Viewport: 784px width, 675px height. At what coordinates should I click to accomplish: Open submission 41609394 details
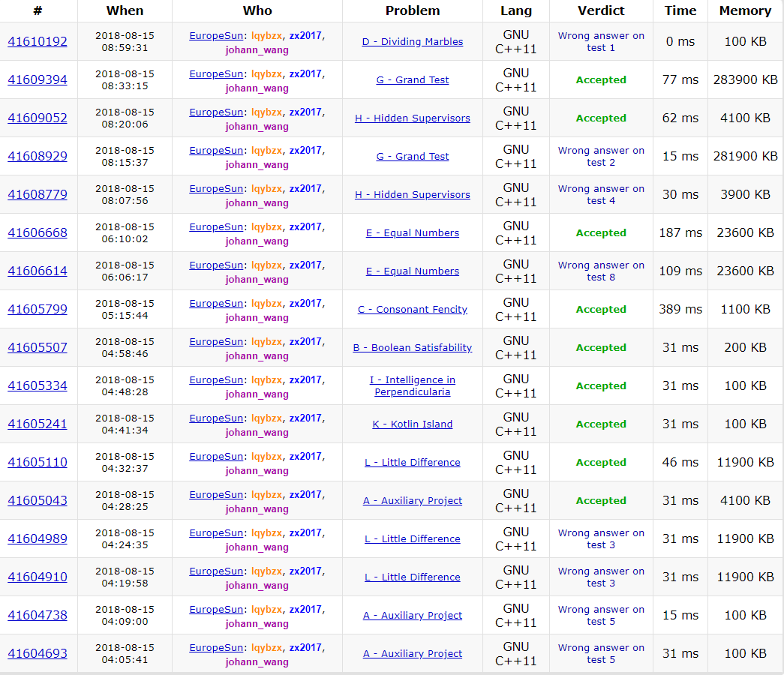[38, 79]
